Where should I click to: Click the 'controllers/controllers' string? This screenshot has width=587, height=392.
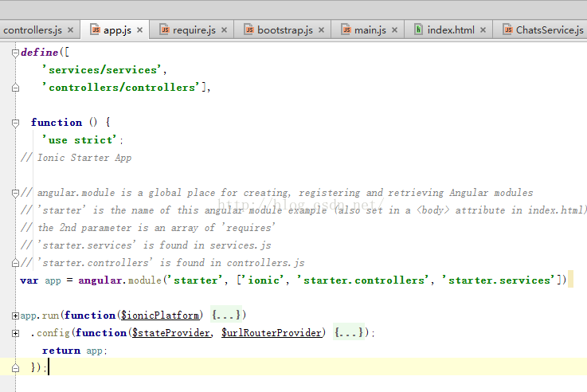(x=121, y=88)
